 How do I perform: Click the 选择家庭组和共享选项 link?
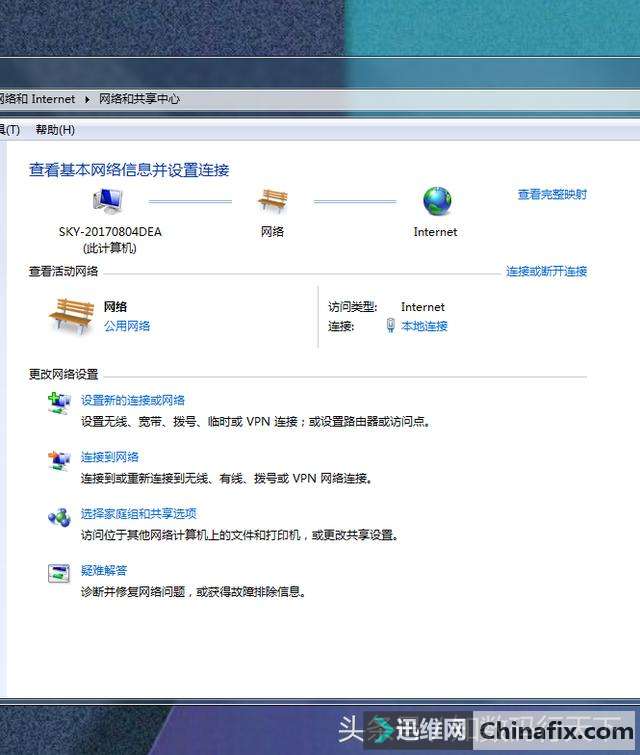click(139, 514)
